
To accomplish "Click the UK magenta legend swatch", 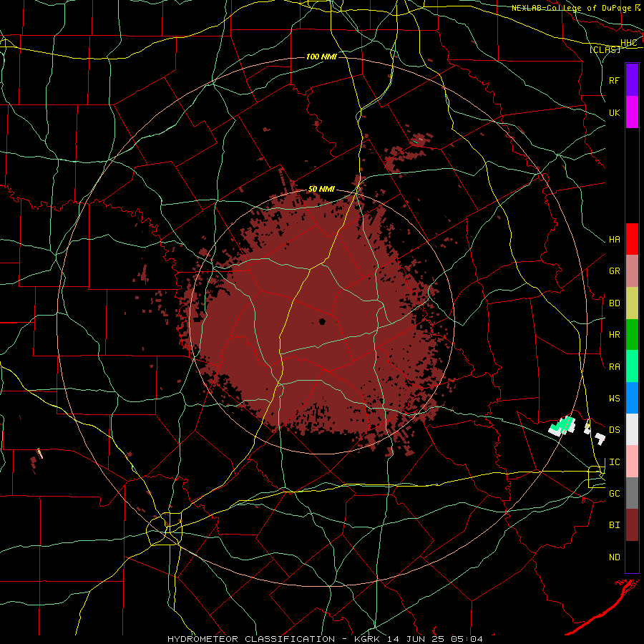I will point(632,112).
